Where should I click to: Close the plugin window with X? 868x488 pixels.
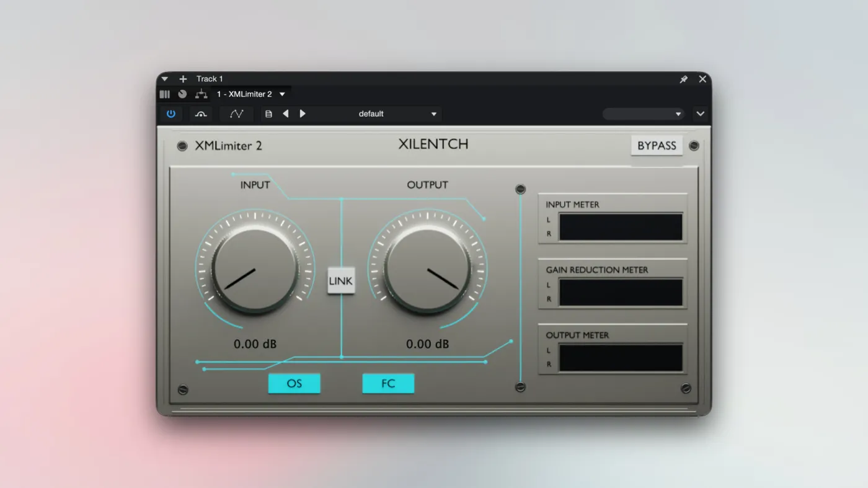coord(702,79)
